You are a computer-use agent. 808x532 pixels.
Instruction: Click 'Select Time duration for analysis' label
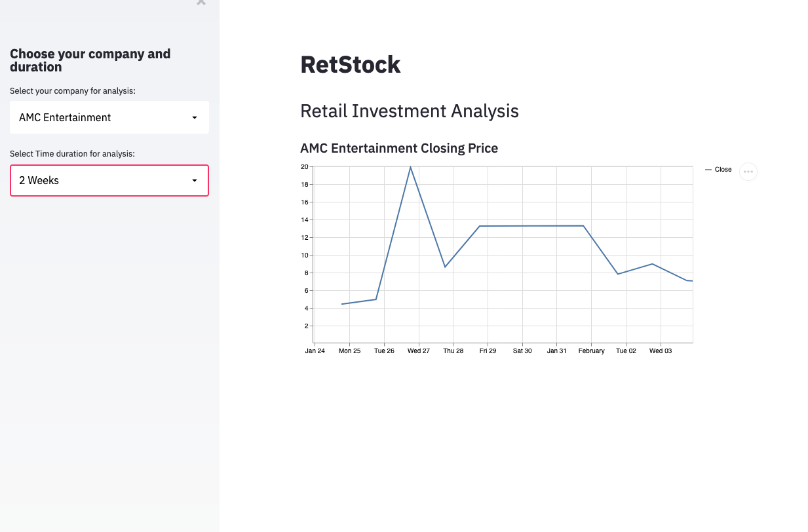[x=72, y=154]
